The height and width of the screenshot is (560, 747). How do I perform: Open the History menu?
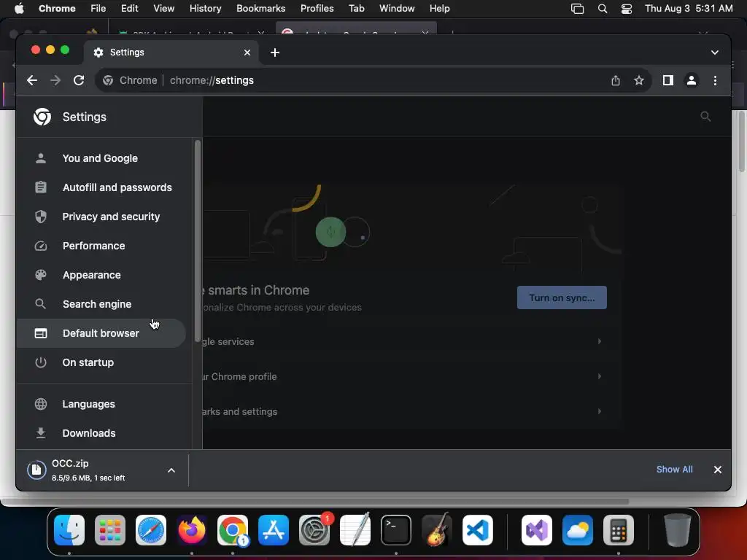[x=205, y=8]
